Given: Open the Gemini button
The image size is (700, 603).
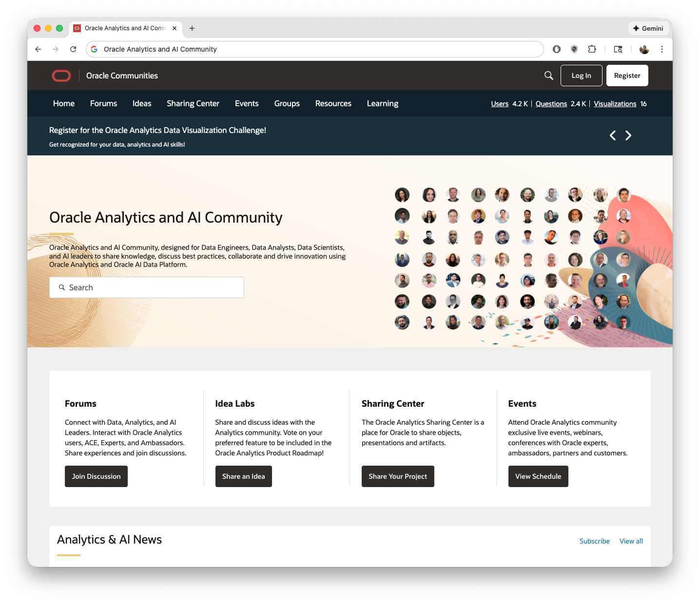Looking at the screenshot, I should 648,28.
